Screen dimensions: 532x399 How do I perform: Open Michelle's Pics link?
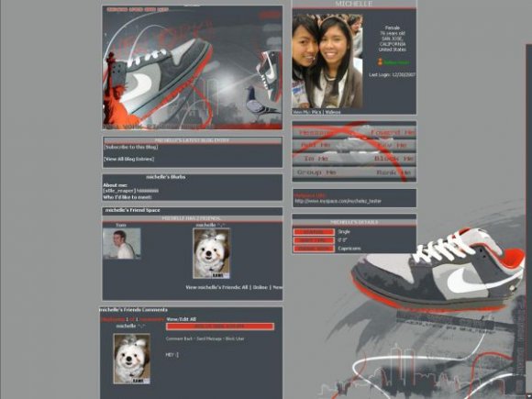coord(316,112)
